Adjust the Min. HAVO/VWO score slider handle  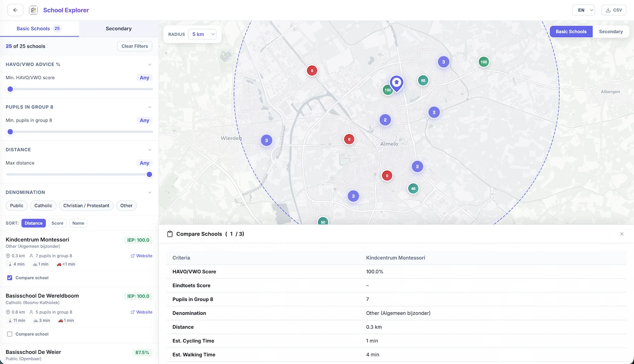coord(10,89)
